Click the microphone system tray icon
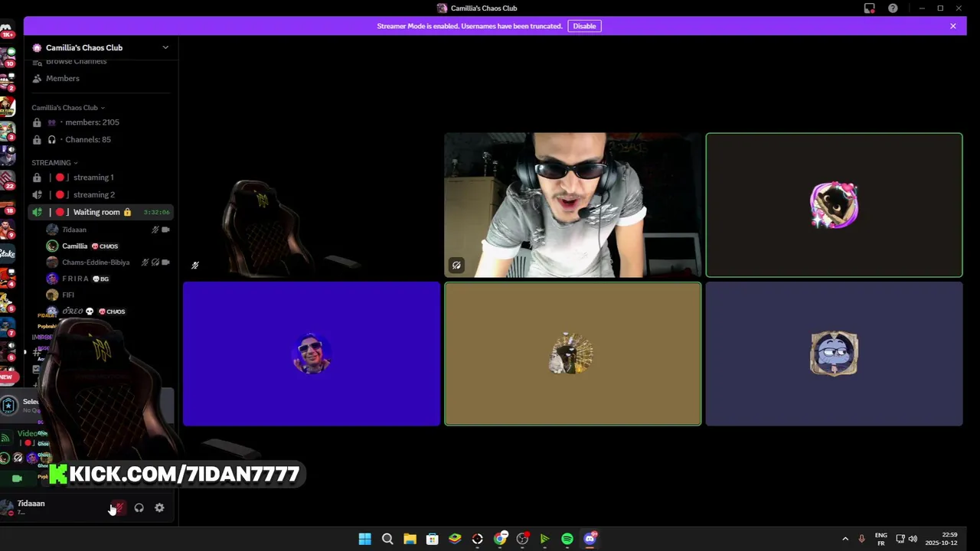Screen dimensions: 980x551 (862, 539)
